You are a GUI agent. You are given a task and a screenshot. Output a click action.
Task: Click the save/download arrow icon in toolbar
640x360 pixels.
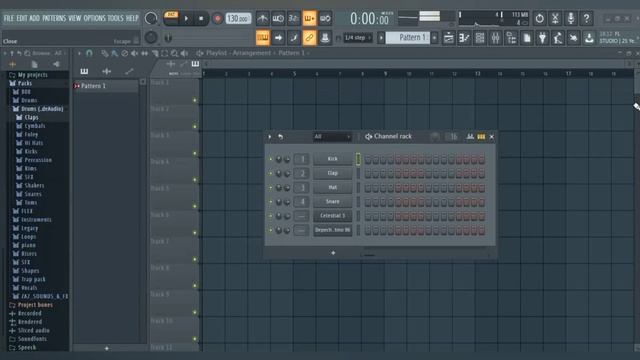tap(589, 38)
